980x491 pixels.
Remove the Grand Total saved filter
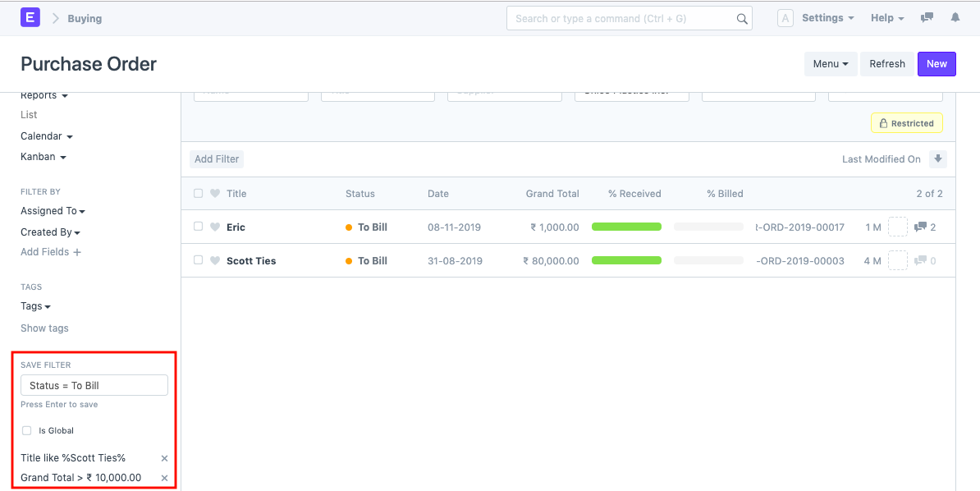pyautogui.click(x=164, y=478)
